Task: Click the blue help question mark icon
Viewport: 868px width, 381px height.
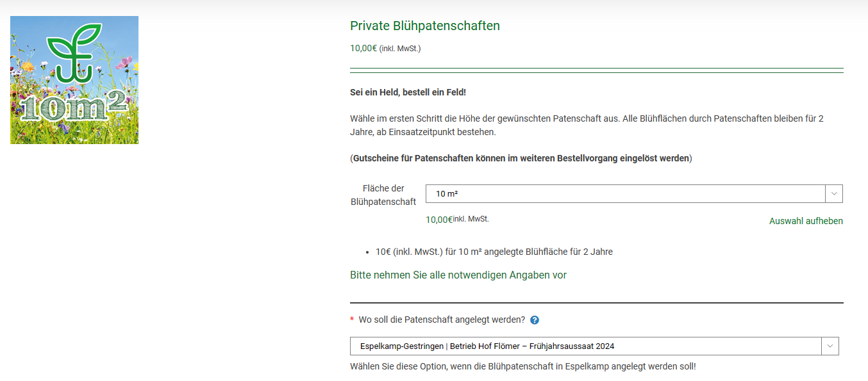Action: (x=535, y=320)
